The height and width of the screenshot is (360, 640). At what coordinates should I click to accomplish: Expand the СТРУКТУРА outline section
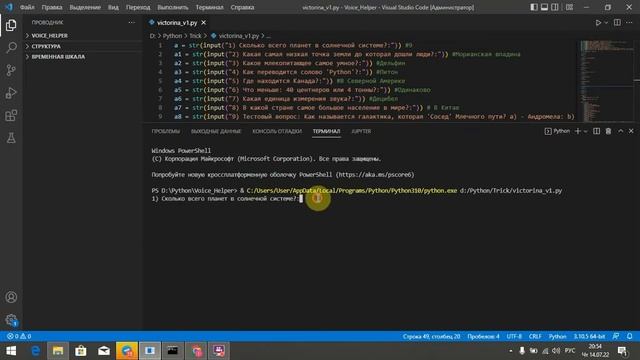[83, 47]
